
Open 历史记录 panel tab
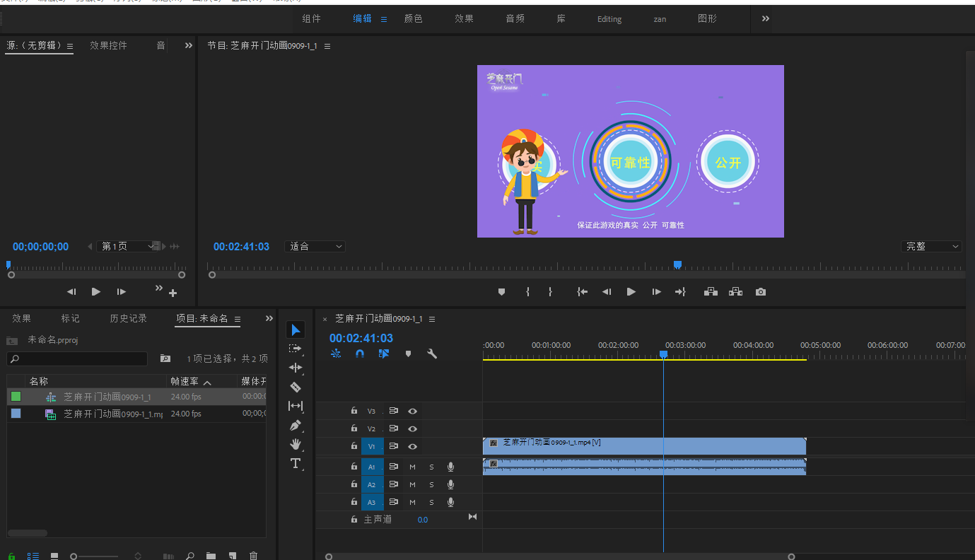point(128,318)
